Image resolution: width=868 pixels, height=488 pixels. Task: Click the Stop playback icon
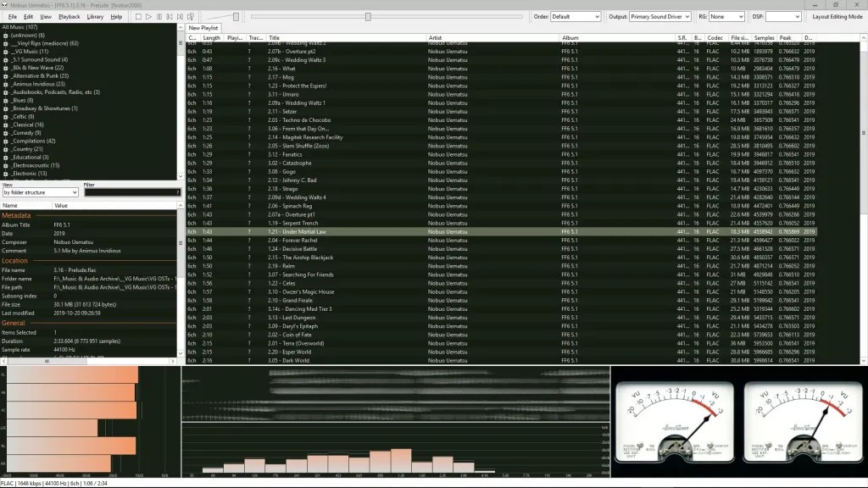pyautogui.click(x=137, y=16)
